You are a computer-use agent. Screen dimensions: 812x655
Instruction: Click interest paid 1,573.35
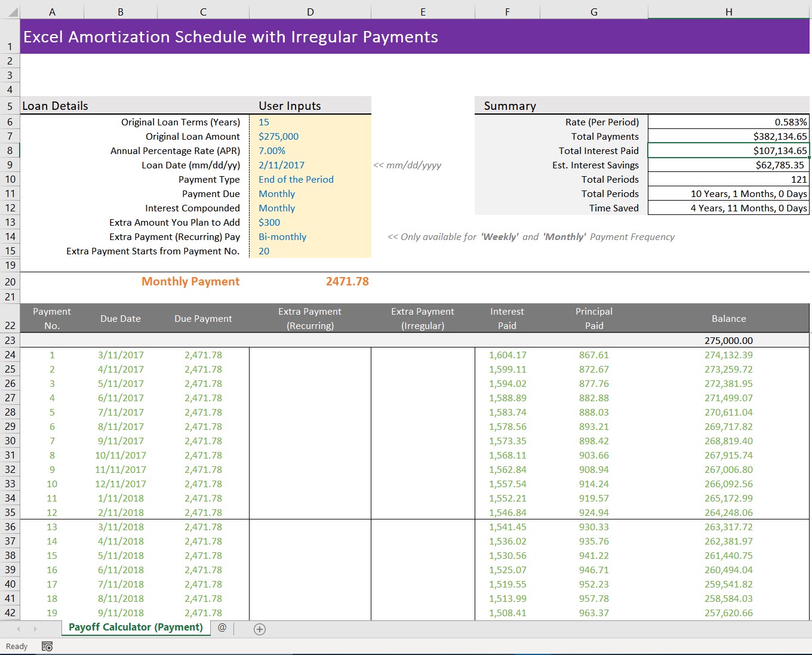click(507, 441)
